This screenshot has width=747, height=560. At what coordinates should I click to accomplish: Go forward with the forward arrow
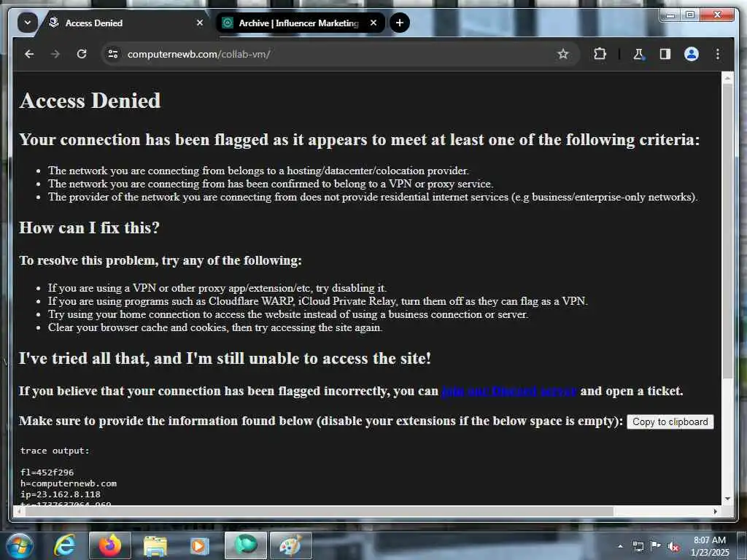55,54
